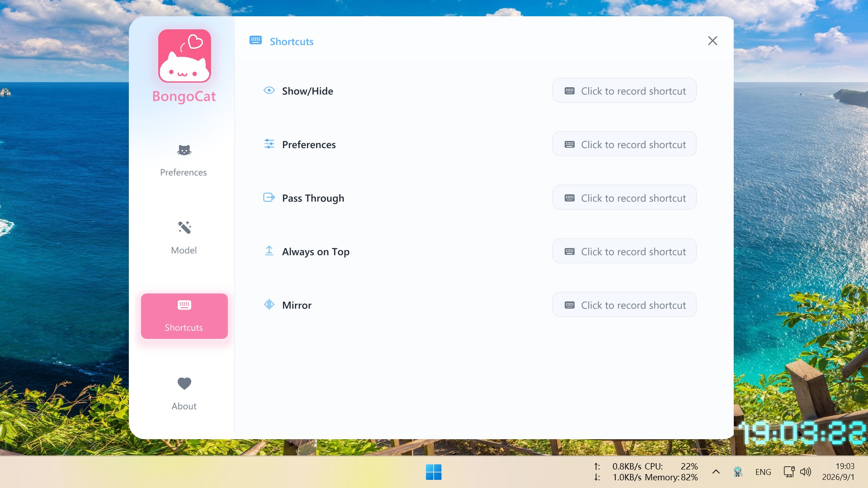The width and height of the screenshot is (868, 488).
Task: Record a shortcut for Mirror
Action: click(x=624, y=305)
